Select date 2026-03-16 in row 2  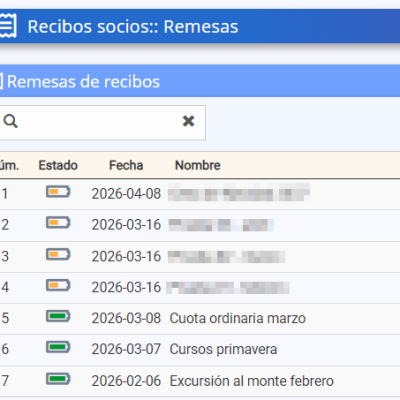(126, 225)
